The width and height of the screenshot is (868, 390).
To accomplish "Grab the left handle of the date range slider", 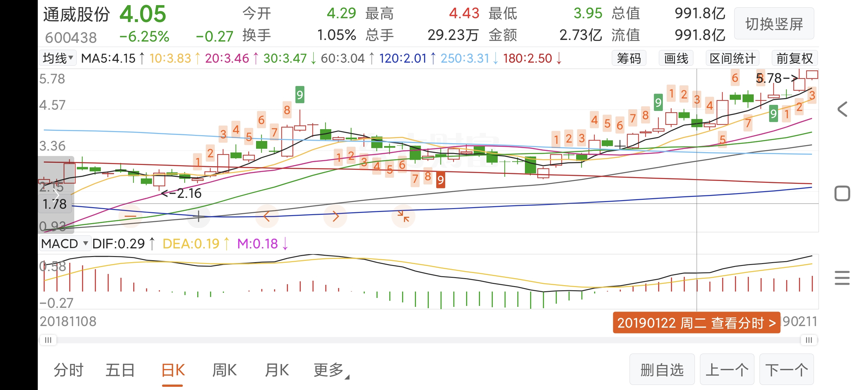I will point(48,340).
